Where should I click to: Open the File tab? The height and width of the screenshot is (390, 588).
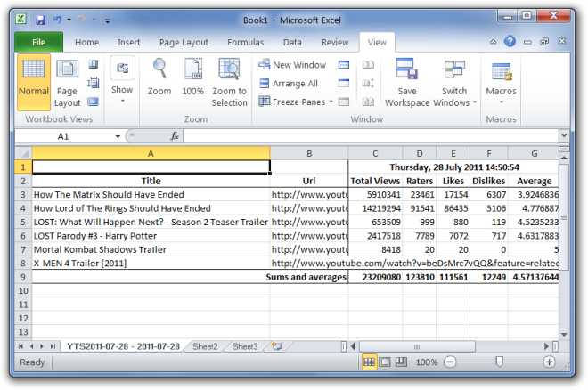click(x=38, y=43)
